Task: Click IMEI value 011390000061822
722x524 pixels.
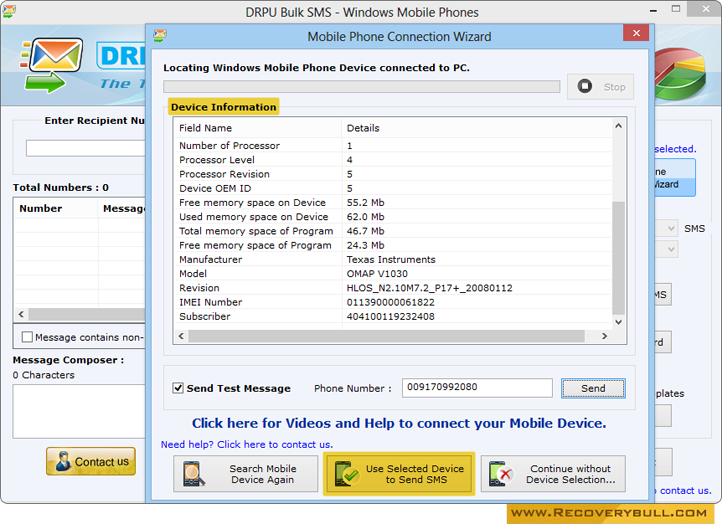Action: [390, 303]
